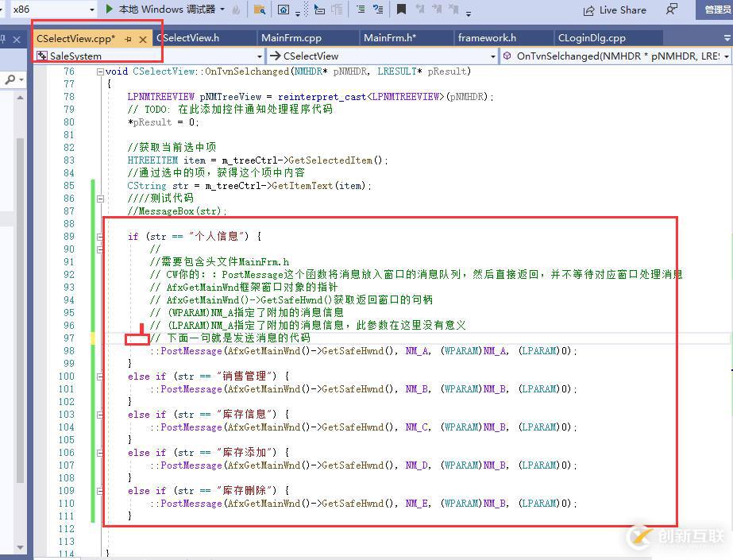Click the method icon beside OnTvnSelchanged

(x=507, y=56)
